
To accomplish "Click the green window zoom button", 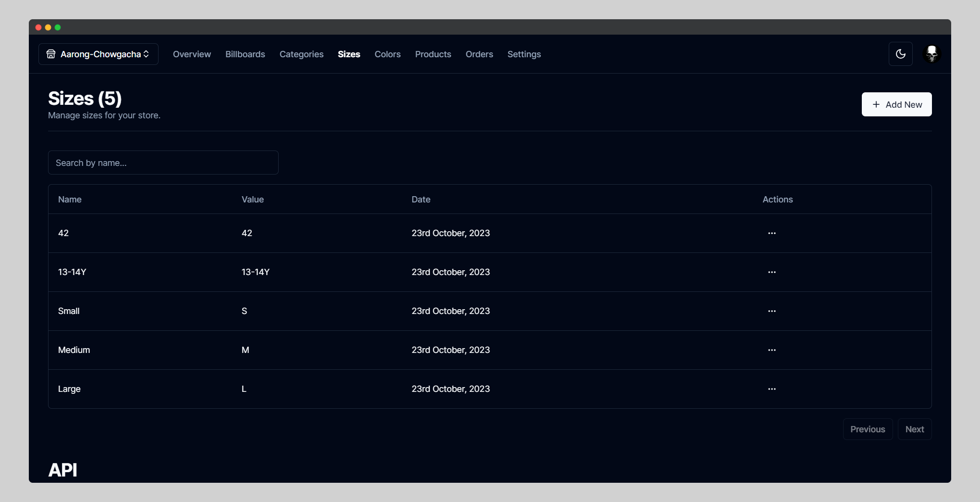I will tap(58, 27).
